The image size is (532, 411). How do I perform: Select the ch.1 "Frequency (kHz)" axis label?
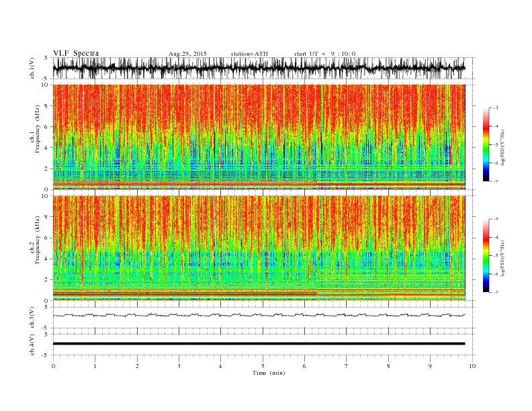click(38, 129)
